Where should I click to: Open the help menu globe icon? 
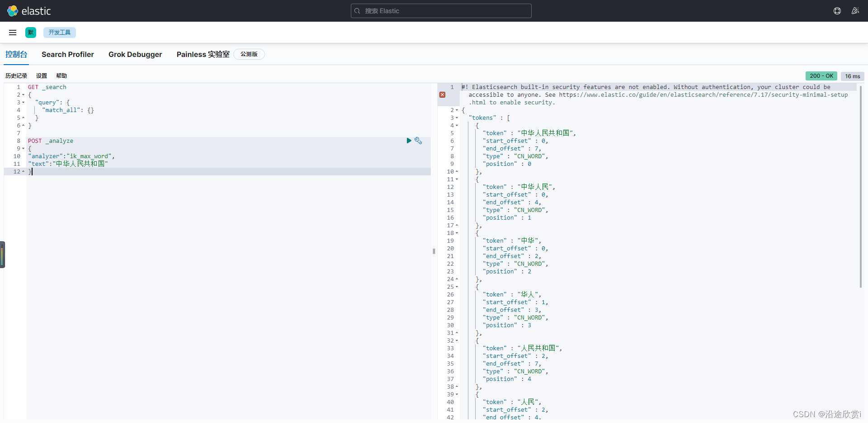(x=837, y=11)
